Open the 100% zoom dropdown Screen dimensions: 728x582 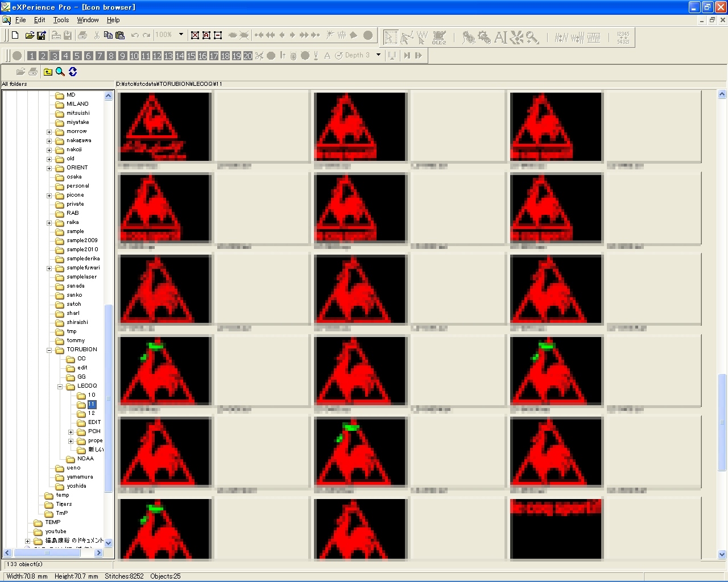(181, 35)
